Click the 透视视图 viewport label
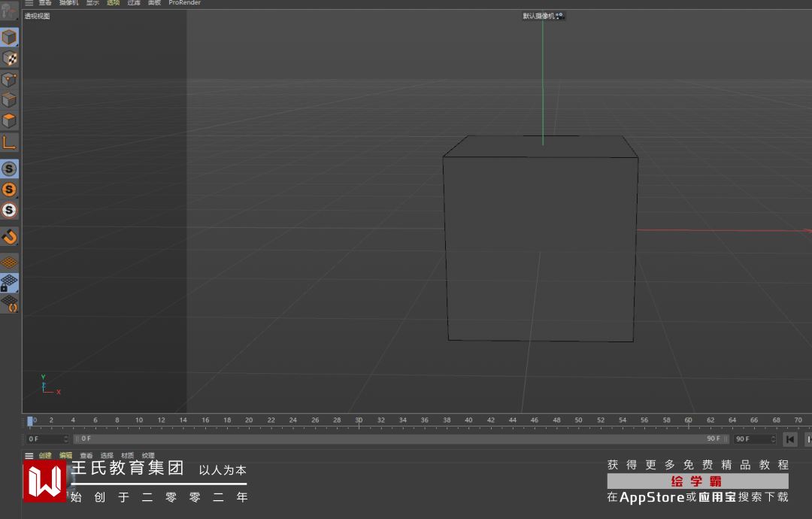 [38, 16]
